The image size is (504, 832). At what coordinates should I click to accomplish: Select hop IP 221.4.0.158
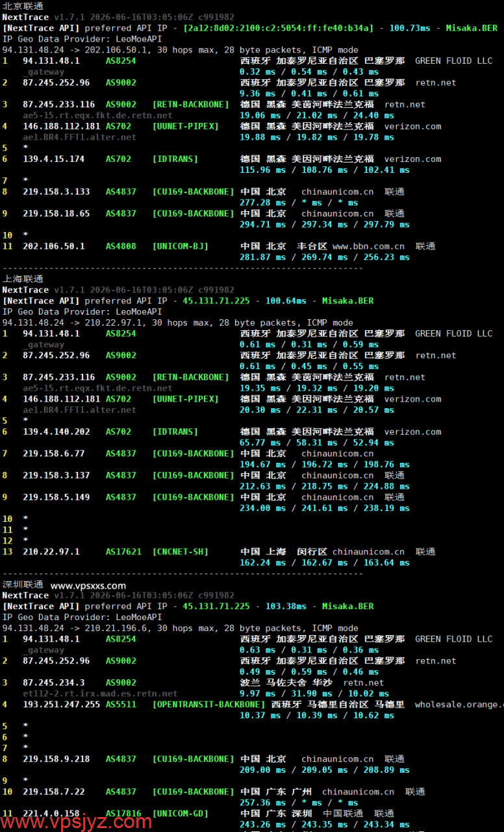51,814
